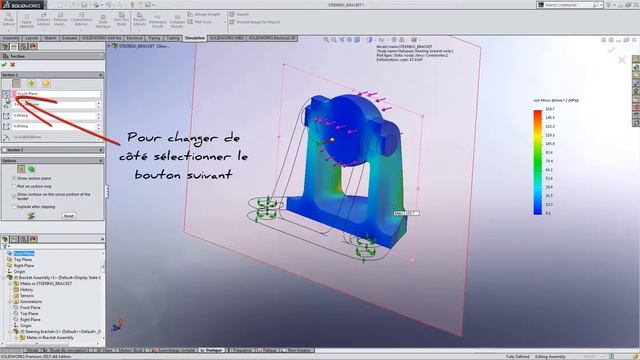Open the ConfigurationManager tab in upper panel
640x360 pixels.
tap(24, 47)
